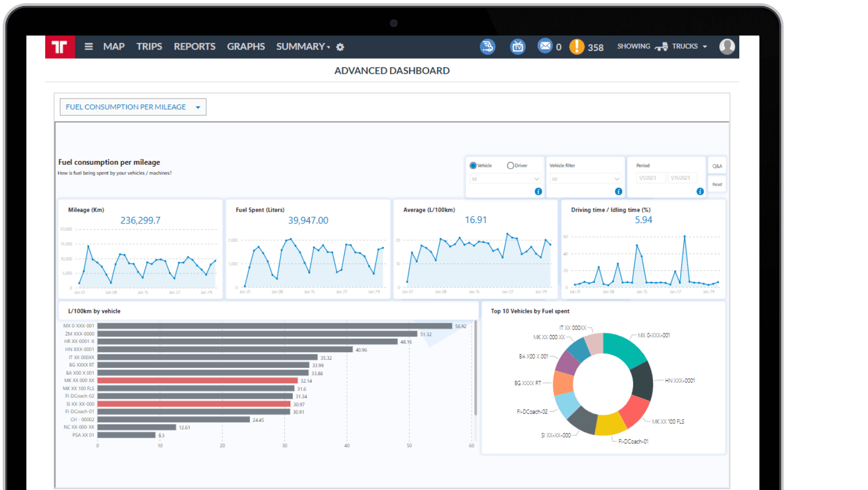The width and height of the screenshot is (868, 490).
Task: Click the red TT logo icon
Action: 60,47
